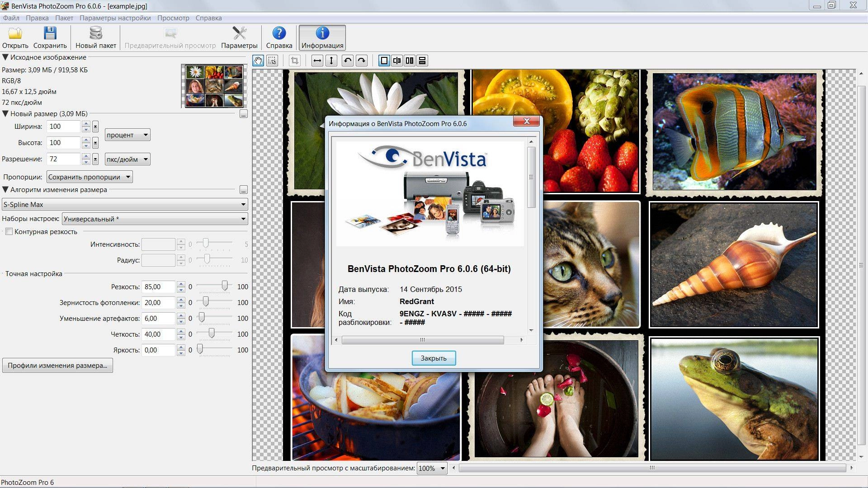Flip image horizontally
868x488 pixels.
click(317, 61)
